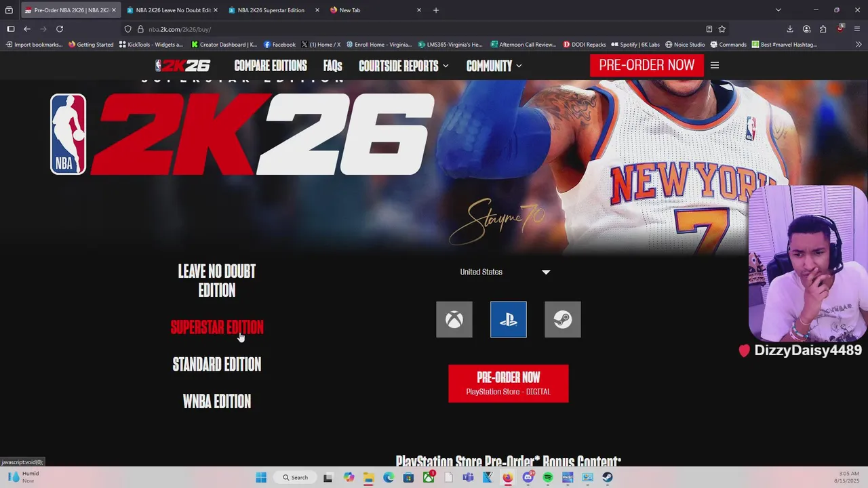The width and height of the screenshot is (868, 488).
Task: Open the Creator Dashboard bookmark
Action: 224,45
